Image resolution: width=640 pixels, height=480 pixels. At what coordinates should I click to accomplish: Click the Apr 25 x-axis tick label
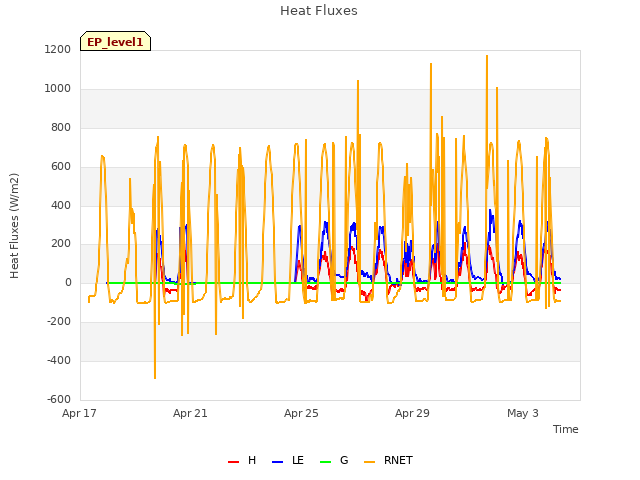coord(301,413)
